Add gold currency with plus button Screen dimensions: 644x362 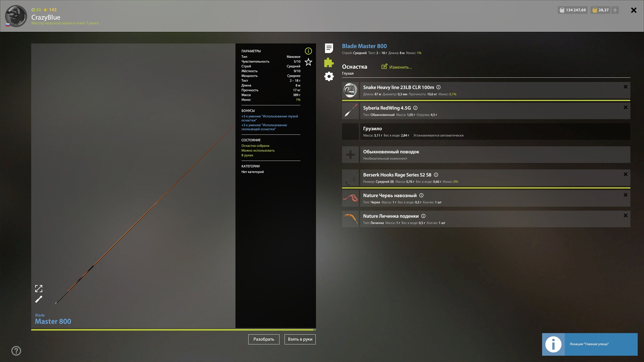point(615,10)
